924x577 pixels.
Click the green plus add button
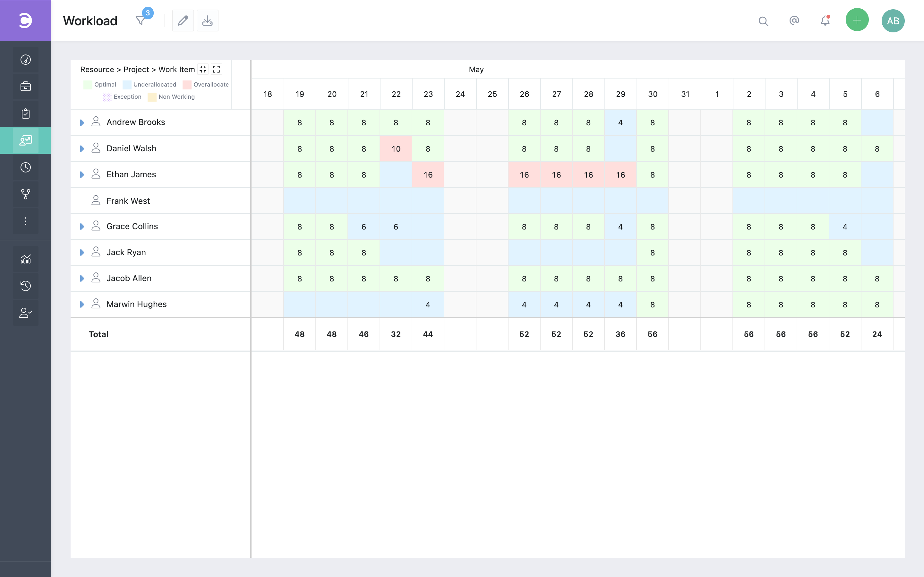857,20
